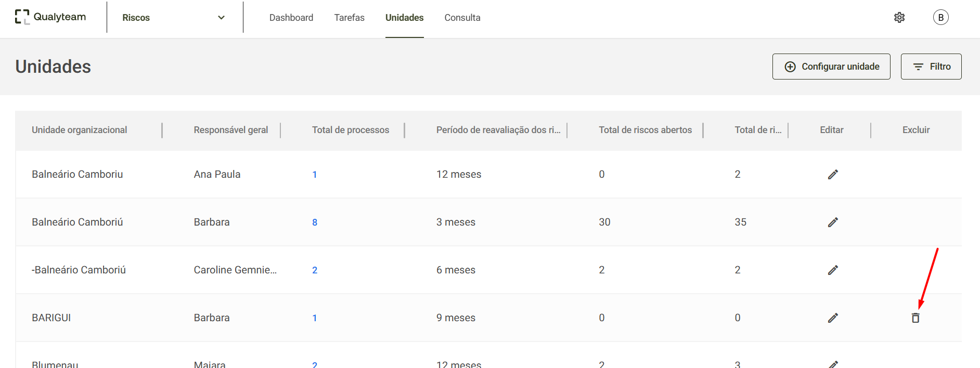Edit the -Balneário Camboriú unit of Caroline
The image size is (980, 368).
833,270
